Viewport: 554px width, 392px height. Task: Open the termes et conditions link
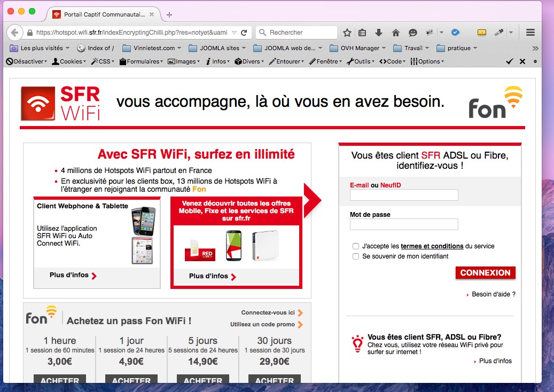pyautogui.click(x=432, y=246)
